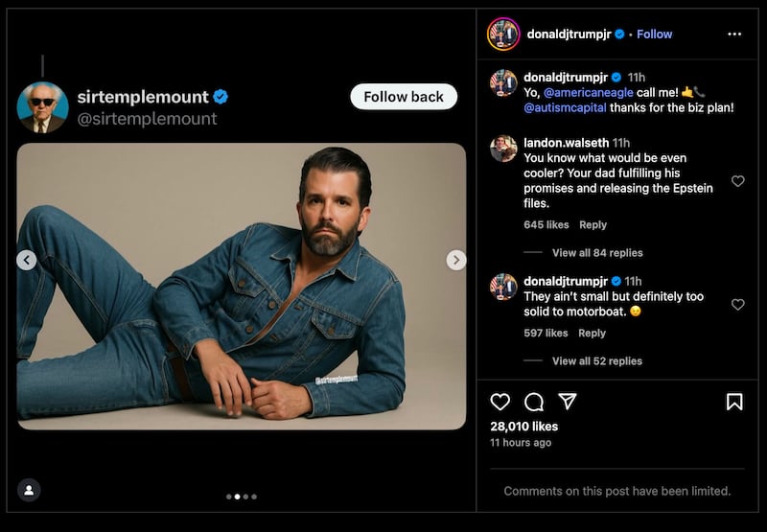Follow the donaldjtrumpjr account

click(x=655, y=34)
